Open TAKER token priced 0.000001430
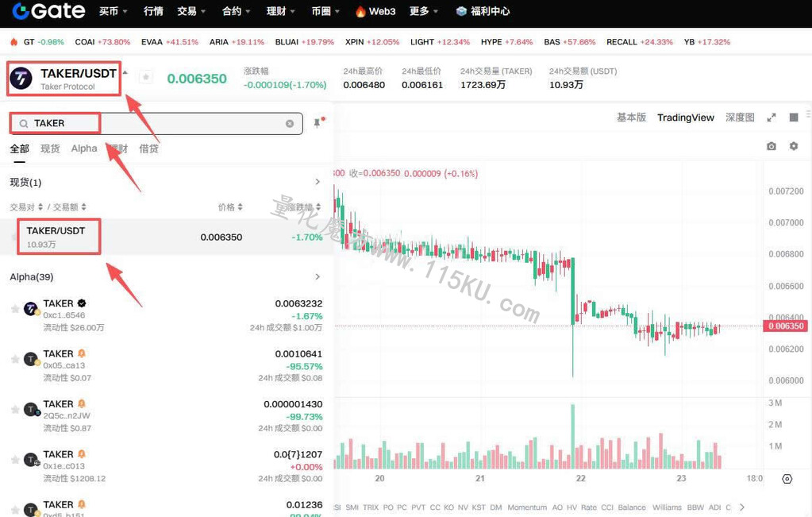Image resolution: width=812 pixels, height=517 pixels. [x=167, y=416]
